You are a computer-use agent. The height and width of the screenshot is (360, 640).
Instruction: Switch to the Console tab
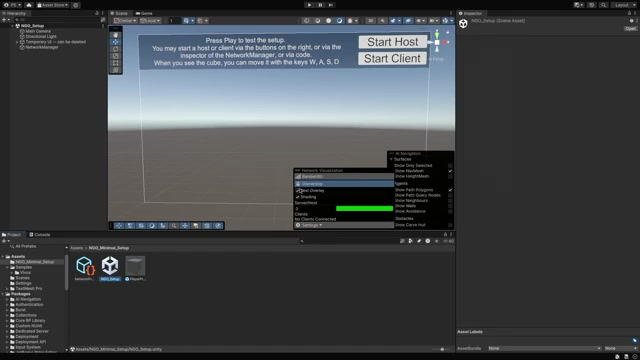(40, 235)
